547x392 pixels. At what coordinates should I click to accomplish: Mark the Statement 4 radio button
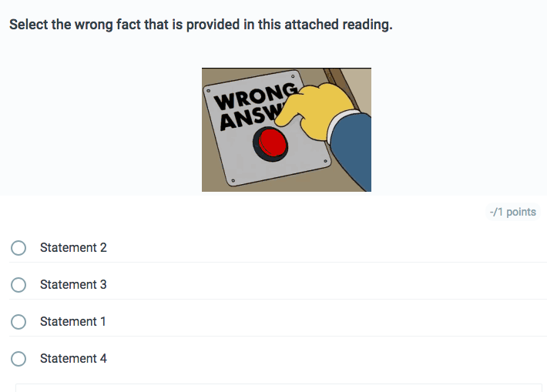coord(18,359)
